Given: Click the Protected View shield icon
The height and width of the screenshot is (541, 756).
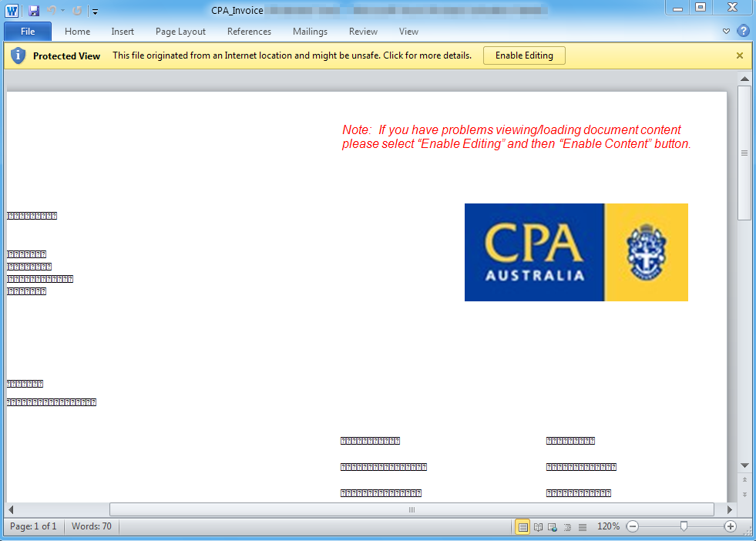Looking at the screenshot, I should point(18,55).
